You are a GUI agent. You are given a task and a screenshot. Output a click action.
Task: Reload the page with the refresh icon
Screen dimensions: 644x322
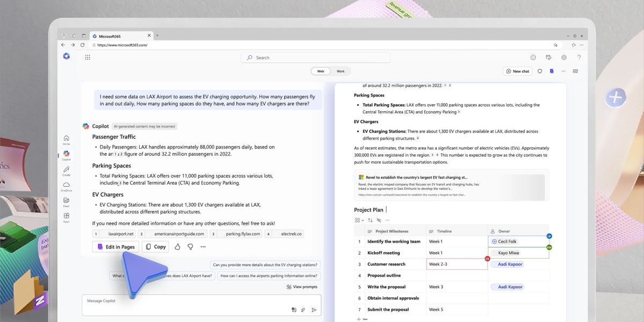click(x=83, y=45)
